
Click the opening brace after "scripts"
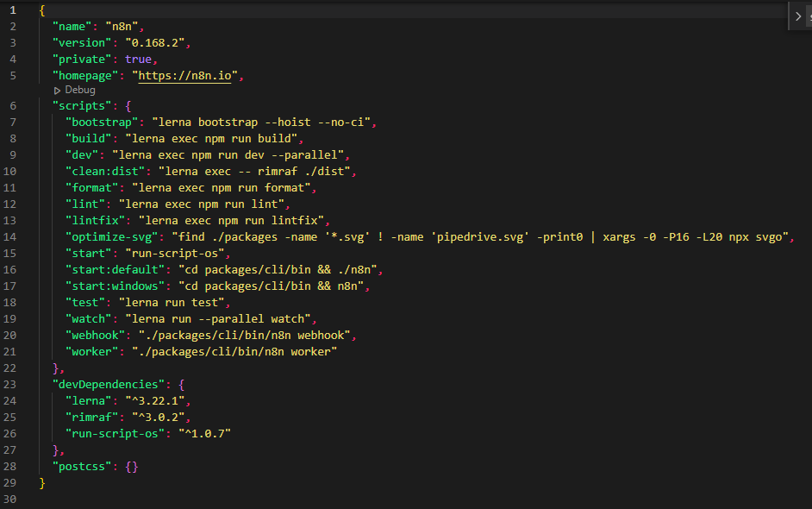(x=128, y=105)
